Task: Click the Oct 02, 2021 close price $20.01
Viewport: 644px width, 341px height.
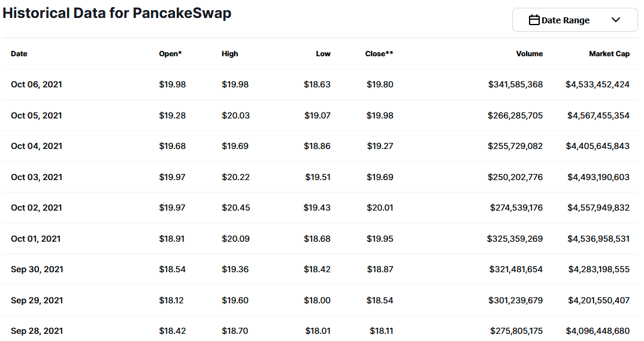Action: tap(380, 208)
